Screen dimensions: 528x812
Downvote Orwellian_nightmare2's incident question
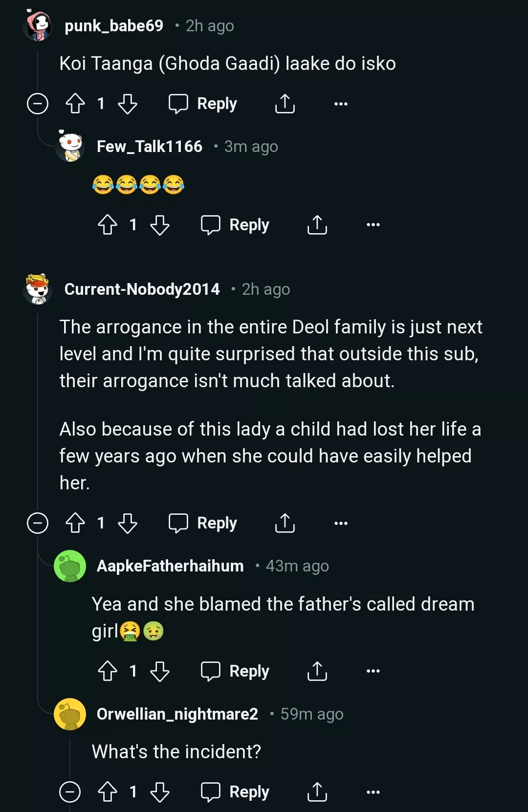pyautogui.click(x=160, y=792)
